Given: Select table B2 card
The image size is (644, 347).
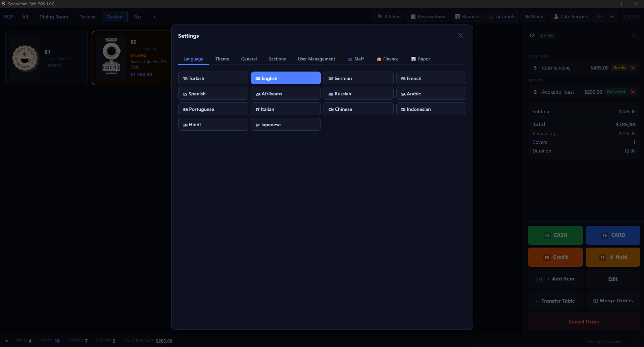Looking at the screenshot, I should [132, 58].
